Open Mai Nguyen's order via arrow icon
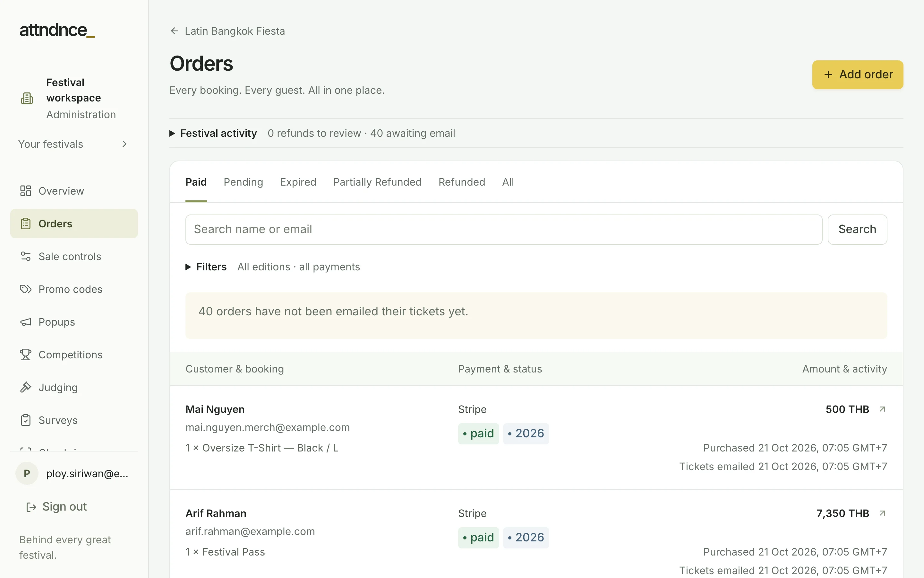This screenshot has width=924, height=578. [x=882, y=409]
